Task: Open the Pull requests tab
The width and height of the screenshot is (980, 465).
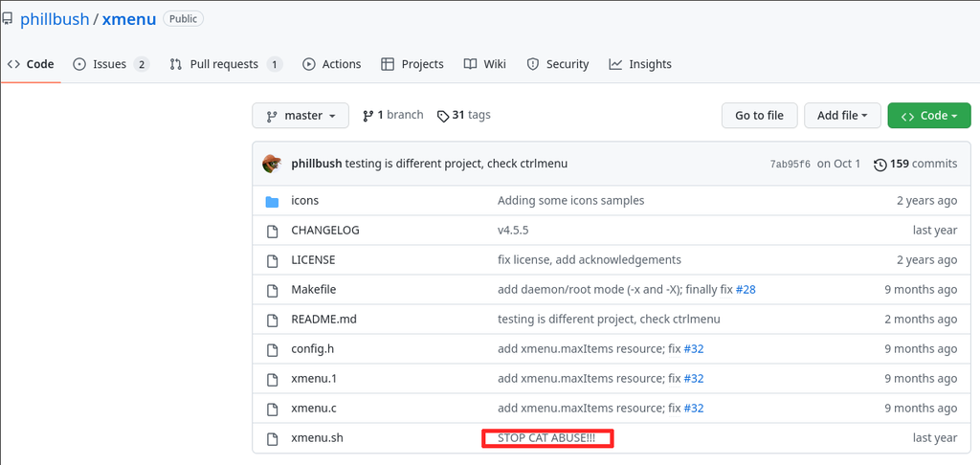Action: [x=225, y=64]
